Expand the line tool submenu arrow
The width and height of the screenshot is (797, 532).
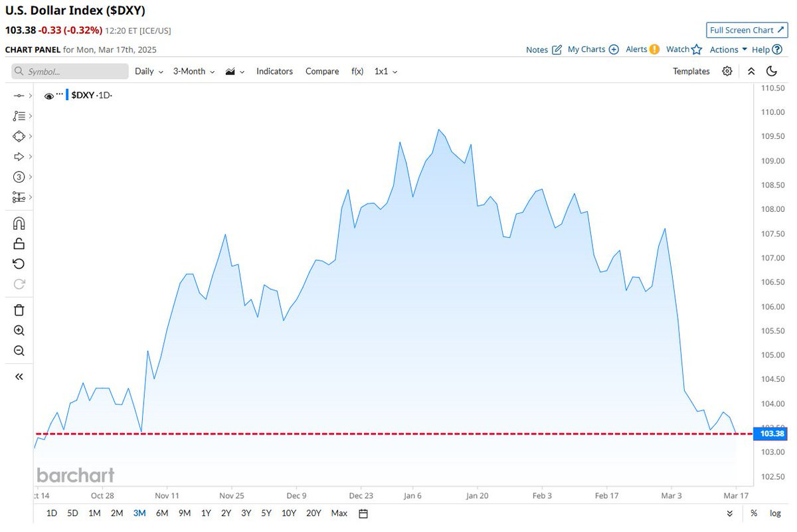(x=31, y=96)
